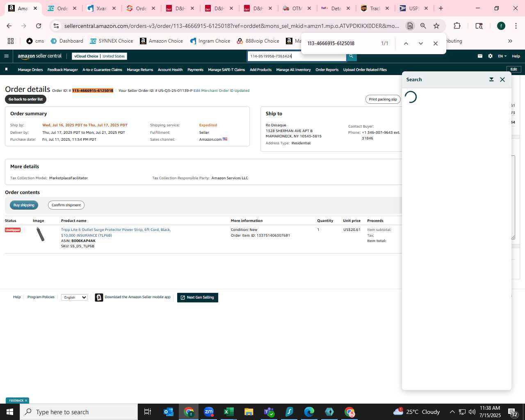Open the Seller Central hamburger menu
The width and height of the screenshot is (525, 420).
coord(6,56)
